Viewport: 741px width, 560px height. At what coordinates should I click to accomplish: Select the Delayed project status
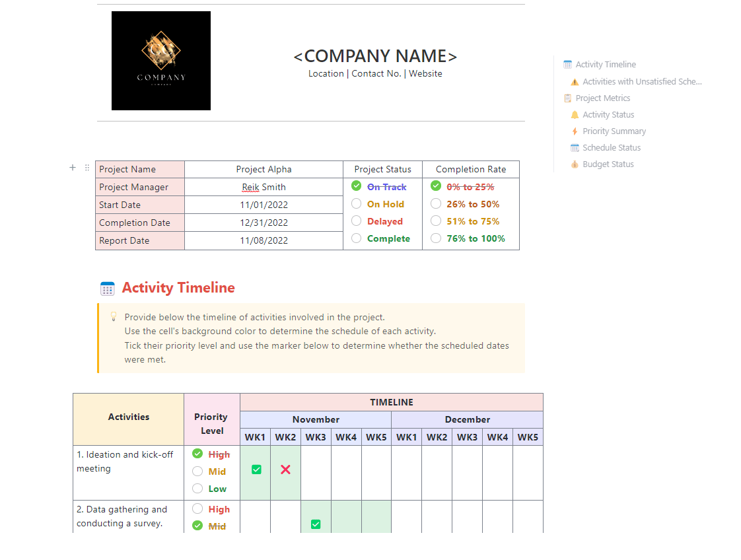(357, 221)
